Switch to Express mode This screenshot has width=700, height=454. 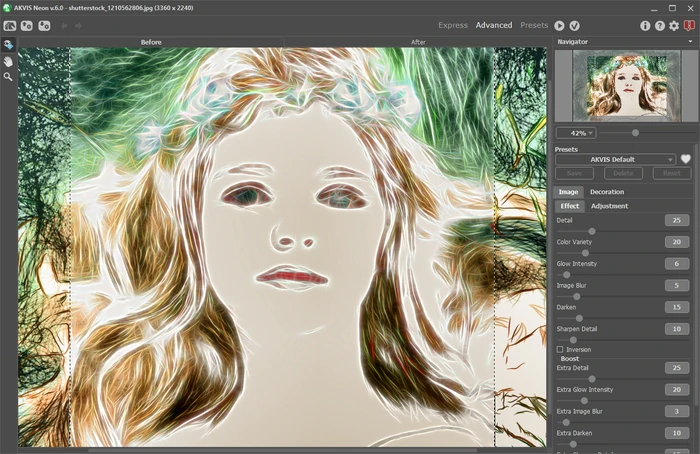453,25
